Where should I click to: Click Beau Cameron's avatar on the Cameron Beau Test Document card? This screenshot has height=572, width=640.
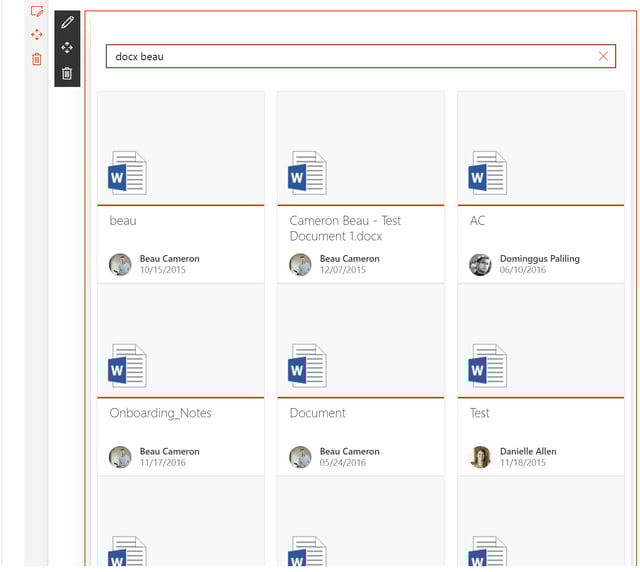pos(300,264)
